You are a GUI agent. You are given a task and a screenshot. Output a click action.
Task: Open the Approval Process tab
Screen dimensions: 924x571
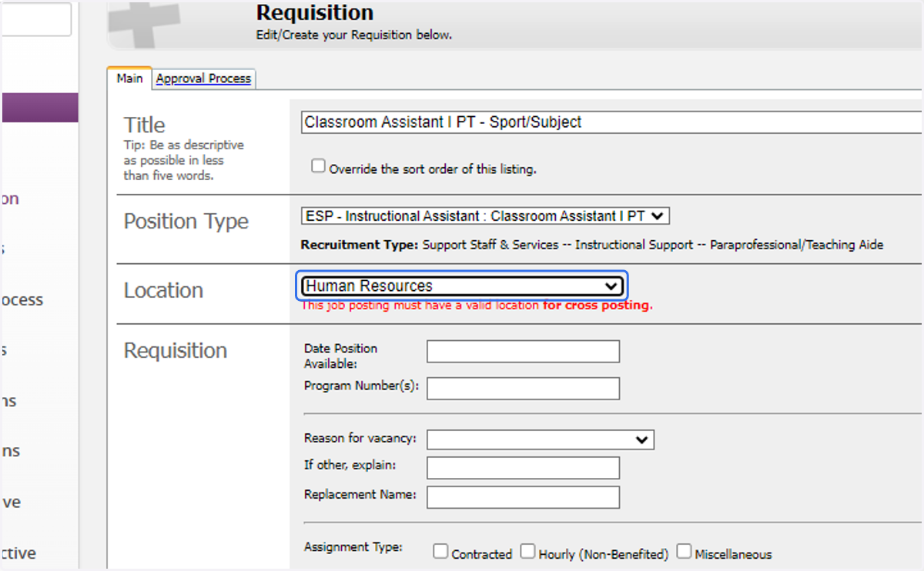pyautogui.click(x=203, y=78)
